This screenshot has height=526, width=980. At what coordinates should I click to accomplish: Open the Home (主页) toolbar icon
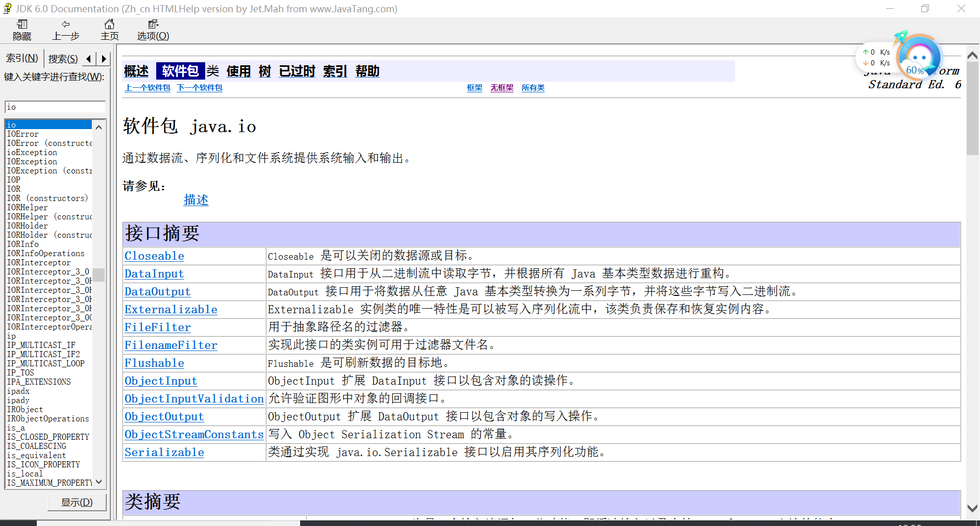(109, 30)
